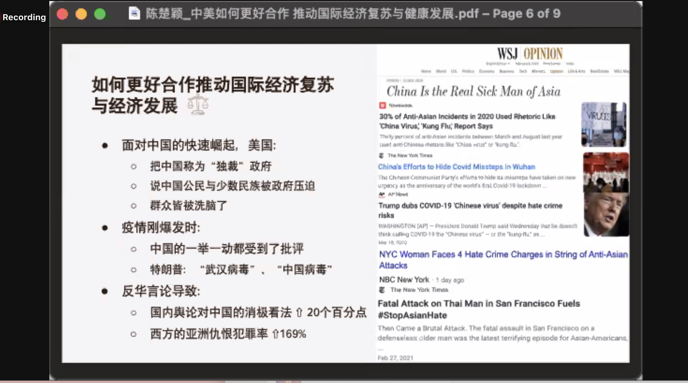Click the green full-screen window button

click(100, 14)
